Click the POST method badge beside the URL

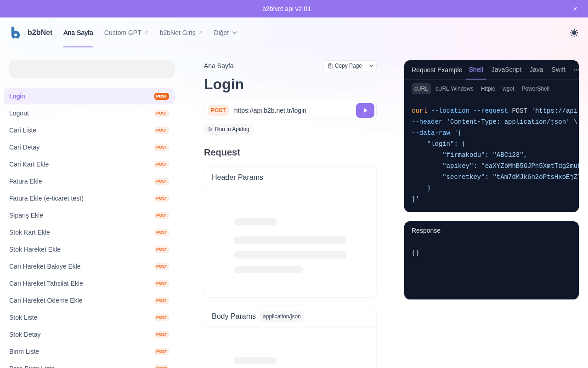pos(218,110)
